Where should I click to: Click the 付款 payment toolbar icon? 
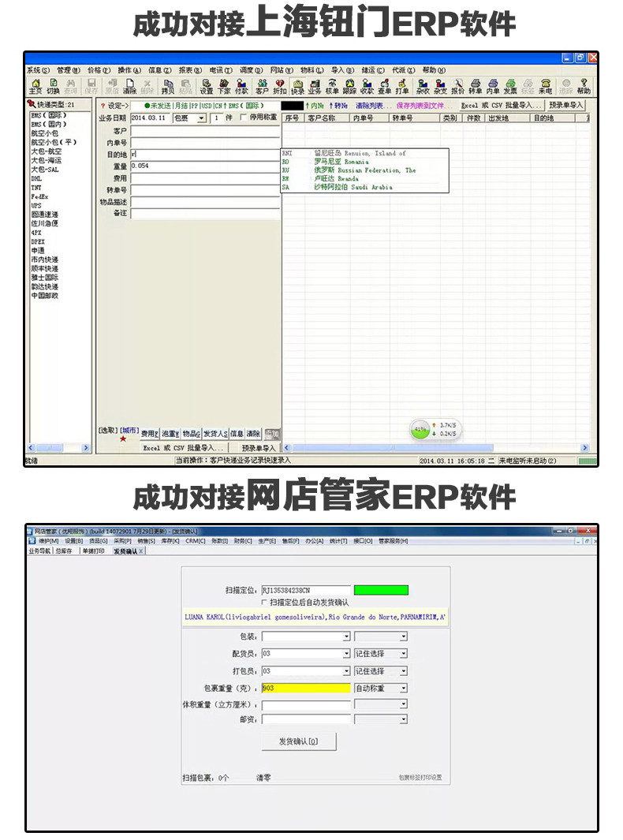tap(241, 86)
